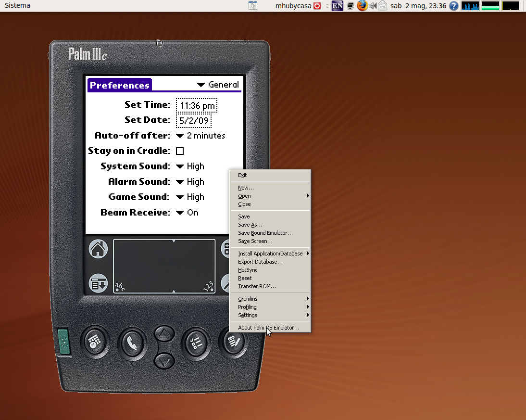The image size is (526, 420).
Task: Click the Firefox icon in system panel
Action: click(362, 6)
